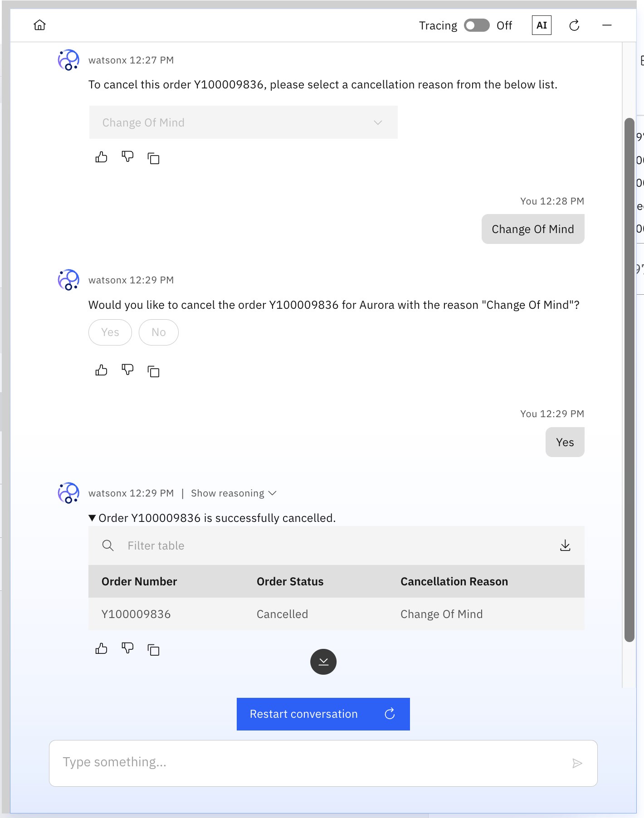Send the message with arrow icon
Viewport: 644px width, 818px height.
click(x=577, y=764)
